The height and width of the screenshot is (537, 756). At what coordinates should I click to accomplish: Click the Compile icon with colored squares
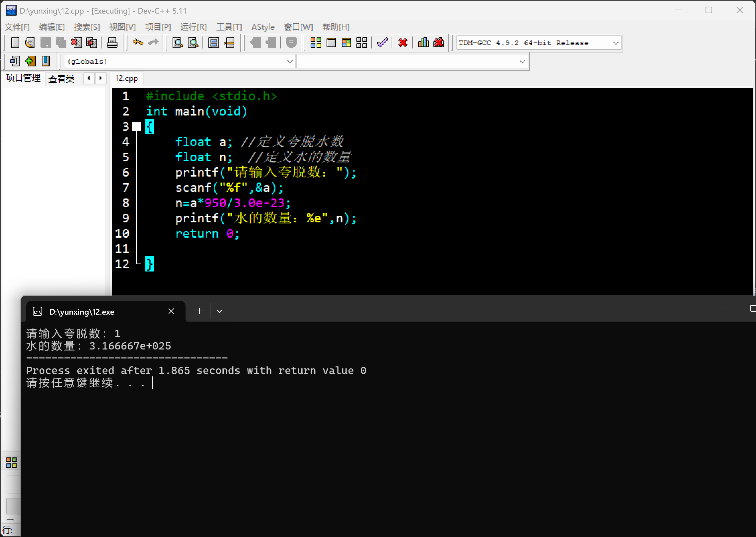pyautogui.click(x=316, y=42)
